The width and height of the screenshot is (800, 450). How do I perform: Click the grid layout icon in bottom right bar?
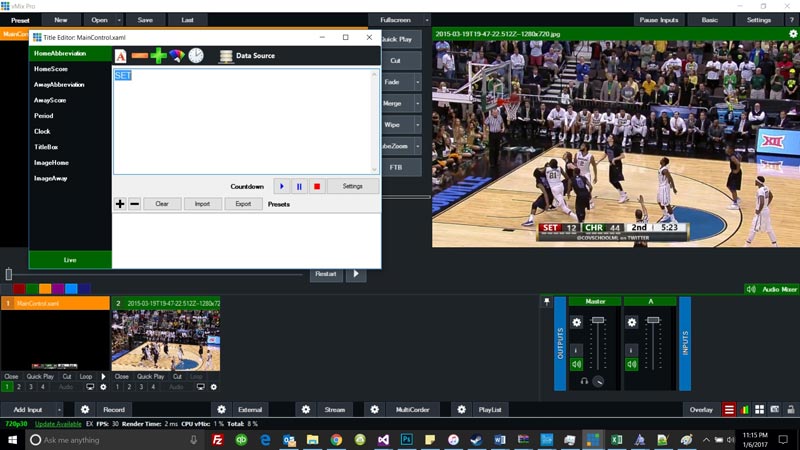(x=760, y=409)
